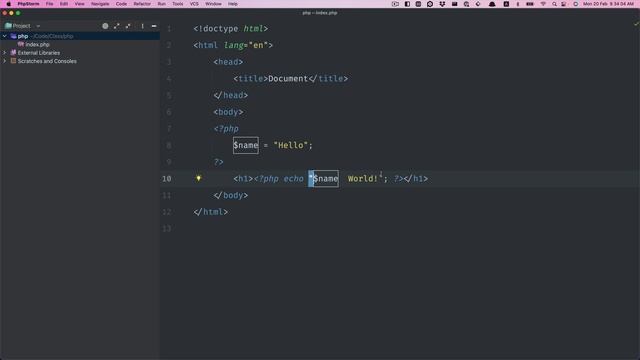Select the Scratches and Consoles tree label

[47, 61]
